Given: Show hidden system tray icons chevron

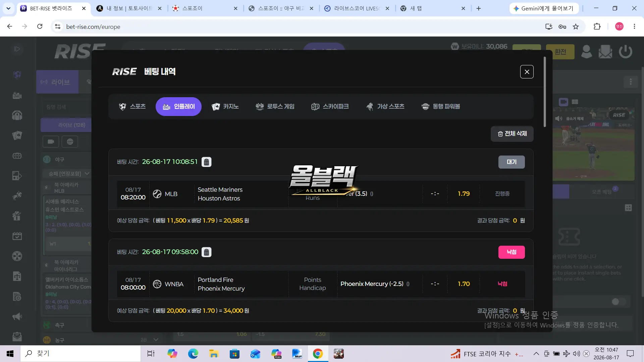Looking at the screenshot, I should (x=536, y=354).
